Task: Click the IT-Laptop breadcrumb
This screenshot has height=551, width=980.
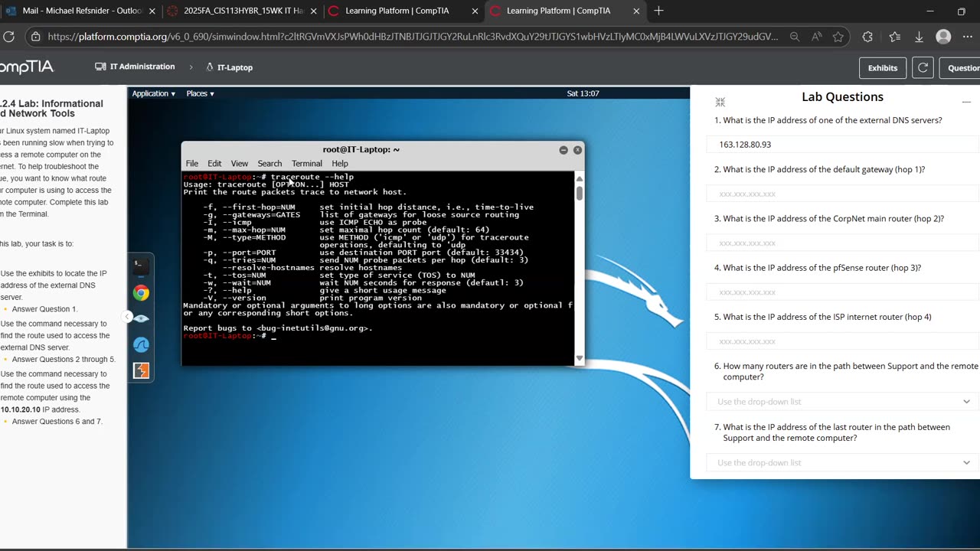Action: 229,67
